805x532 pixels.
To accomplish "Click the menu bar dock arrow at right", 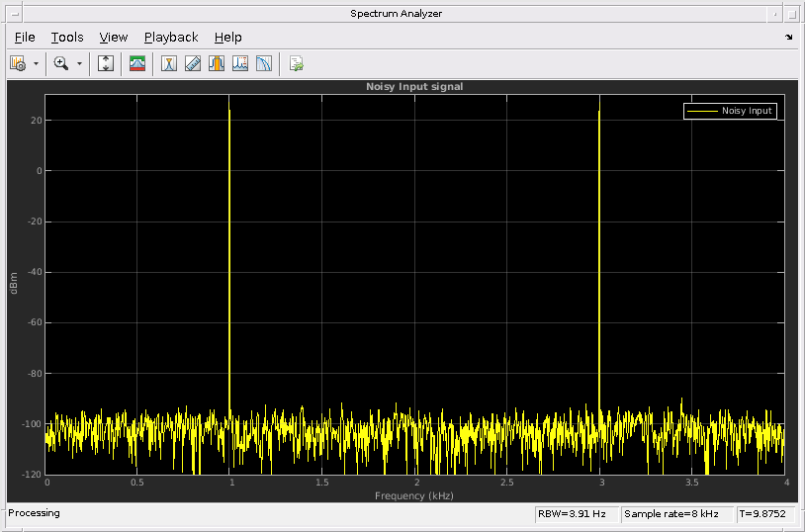I will click(x=789, y=38).
